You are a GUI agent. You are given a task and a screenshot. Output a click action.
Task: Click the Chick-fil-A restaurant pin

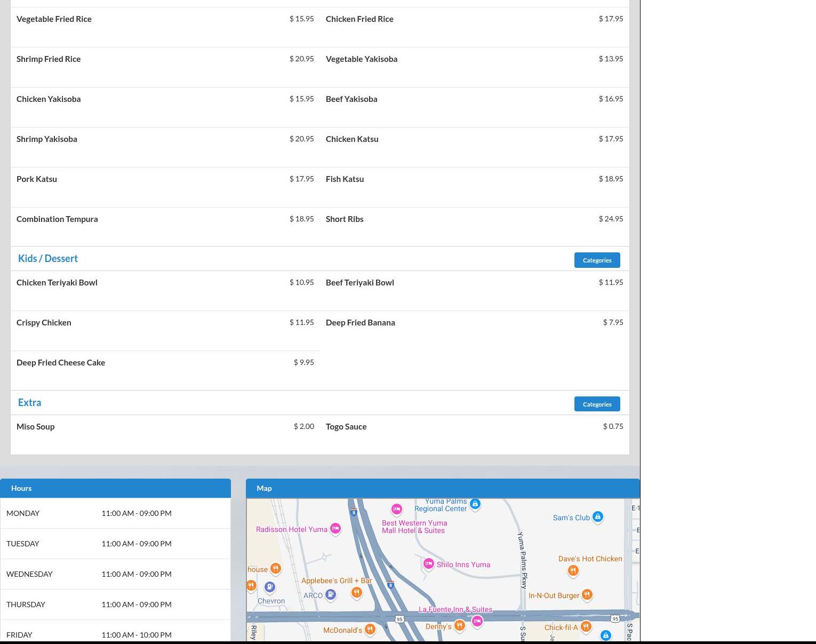586,626
